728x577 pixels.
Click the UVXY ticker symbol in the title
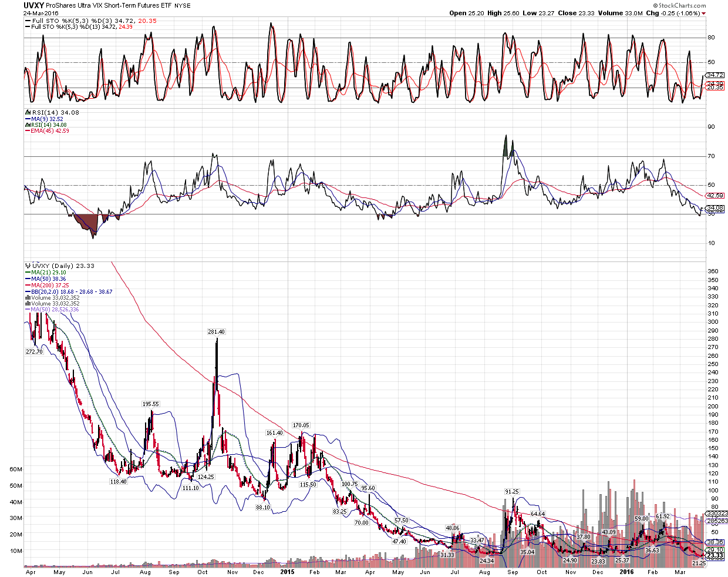pyautogui.click(x=33, y=5)
